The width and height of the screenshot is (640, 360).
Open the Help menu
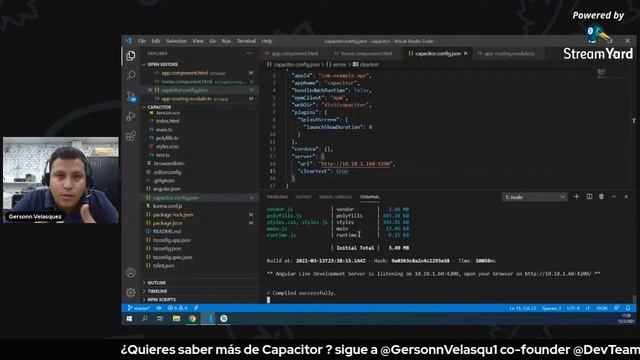pyautogui.click(x=267, y=41)
